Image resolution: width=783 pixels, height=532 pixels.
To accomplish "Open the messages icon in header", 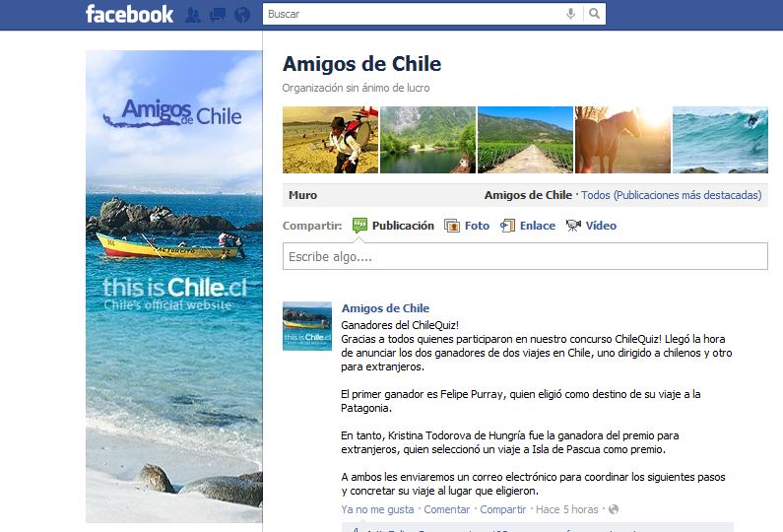I will tap(218, 15).
